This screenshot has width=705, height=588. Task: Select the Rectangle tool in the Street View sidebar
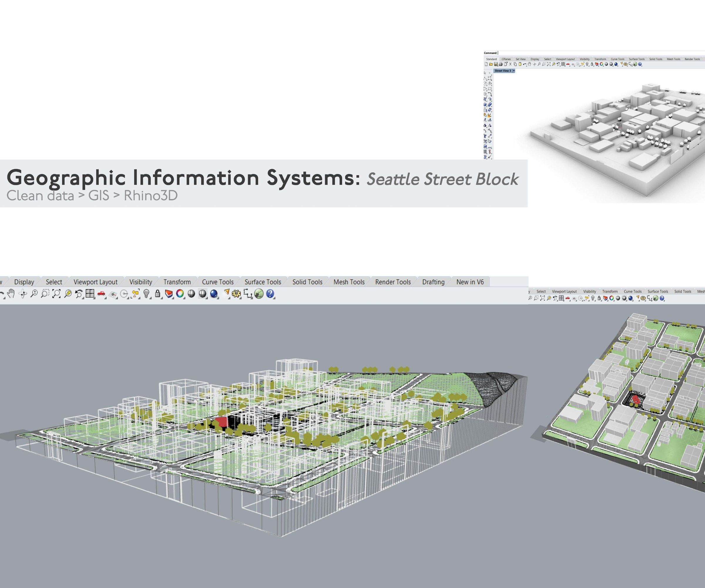pyautogui.click(x=490, y=89)
